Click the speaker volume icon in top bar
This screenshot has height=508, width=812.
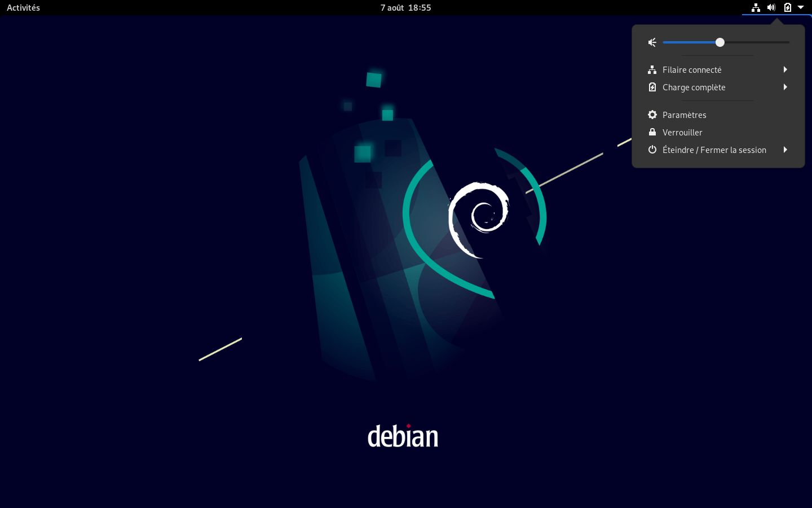pyautogui.click(x=771, y=7)
